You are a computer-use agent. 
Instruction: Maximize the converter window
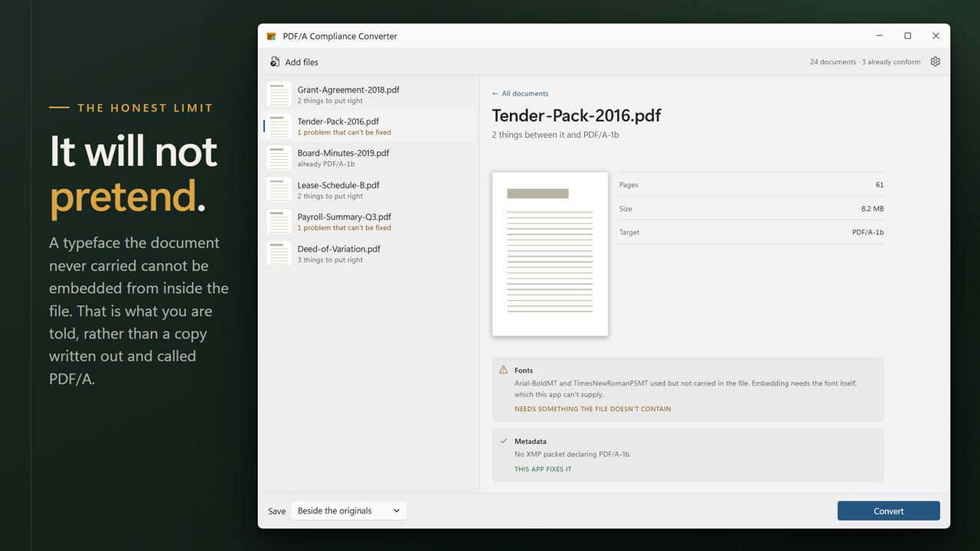click(907, 36)
